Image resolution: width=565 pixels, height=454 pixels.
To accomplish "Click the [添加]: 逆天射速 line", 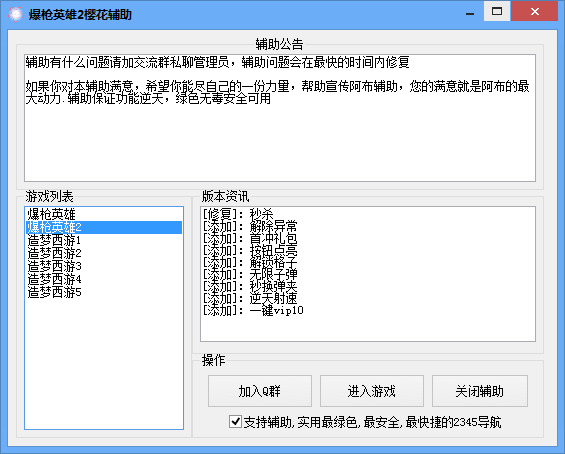I will coord(250,298).
